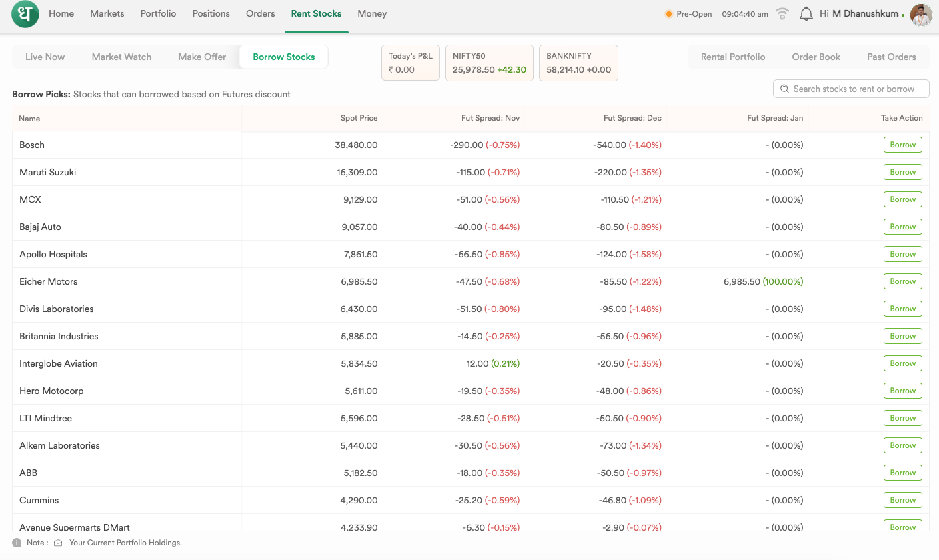The width and height of the screenshot is (939, 560).
Task: Click the info icon beside Note
Action: point(17,543)
